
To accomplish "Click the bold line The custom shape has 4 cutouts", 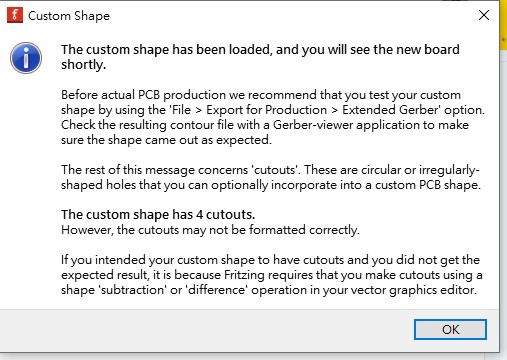I will click(158, 215).
